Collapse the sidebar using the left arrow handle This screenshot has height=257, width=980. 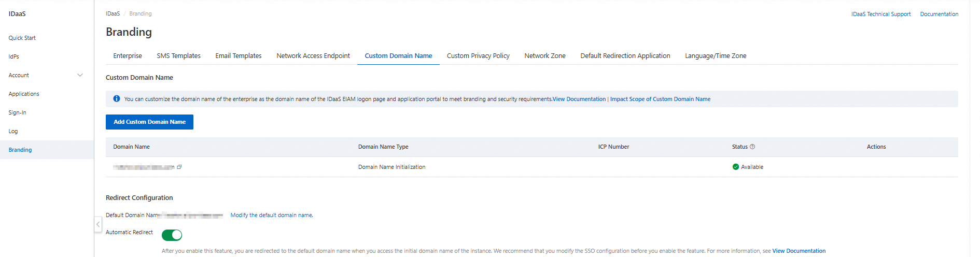click(98, 224)
